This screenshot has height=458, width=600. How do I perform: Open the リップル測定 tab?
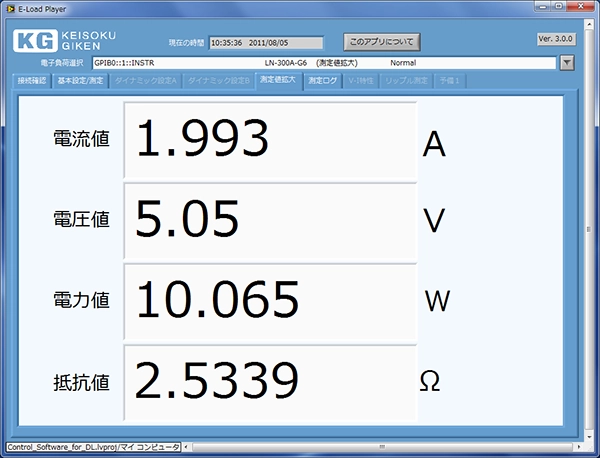click(406, 81)
